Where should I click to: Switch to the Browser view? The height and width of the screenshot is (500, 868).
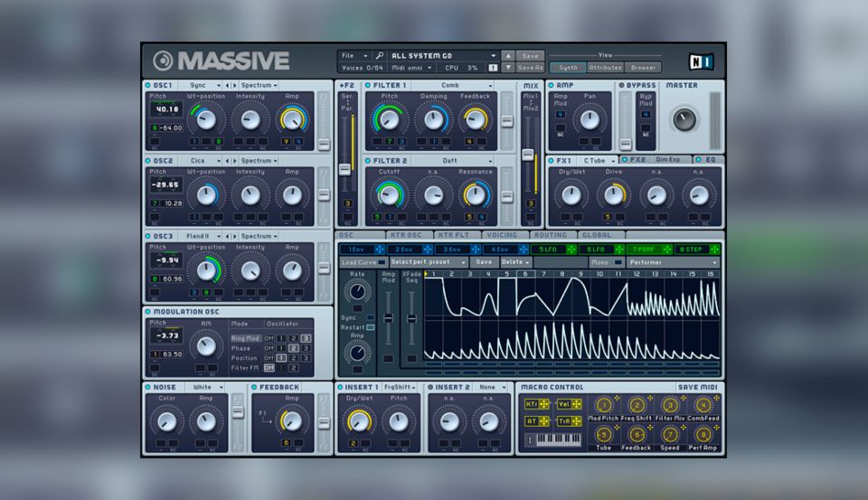tap(644, 67)
